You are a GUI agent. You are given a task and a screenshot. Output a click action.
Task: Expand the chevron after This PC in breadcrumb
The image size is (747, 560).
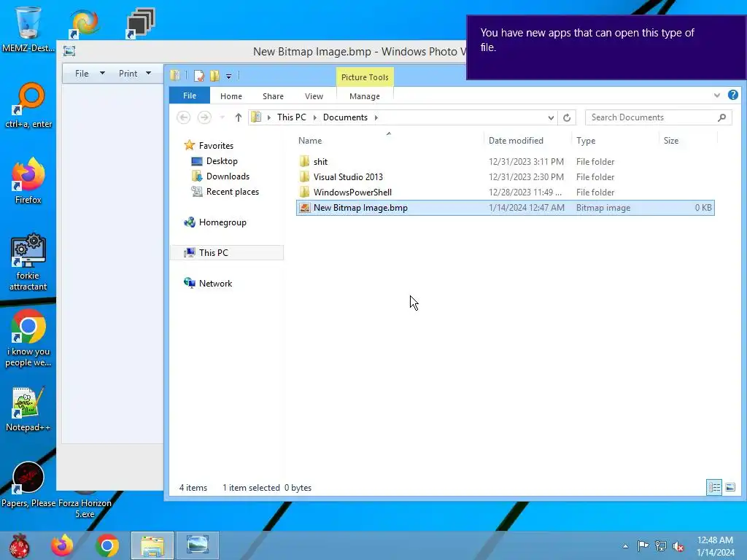(x=315, y=117)
